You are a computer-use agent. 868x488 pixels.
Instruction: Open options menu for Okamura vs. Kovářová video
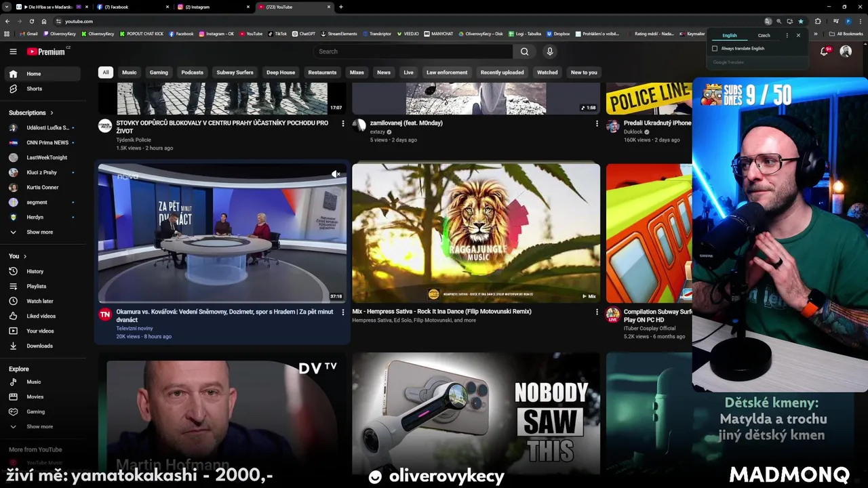(x=342, y=312)
